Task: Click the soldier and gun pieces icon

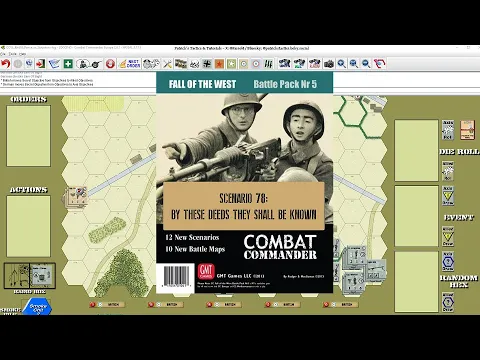Action: 89,63
